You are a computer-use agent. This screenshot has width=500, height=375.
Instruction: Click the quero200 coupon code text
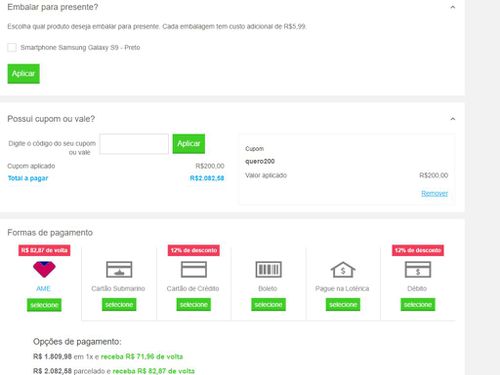pyautogui.click(x=260, y=161)
